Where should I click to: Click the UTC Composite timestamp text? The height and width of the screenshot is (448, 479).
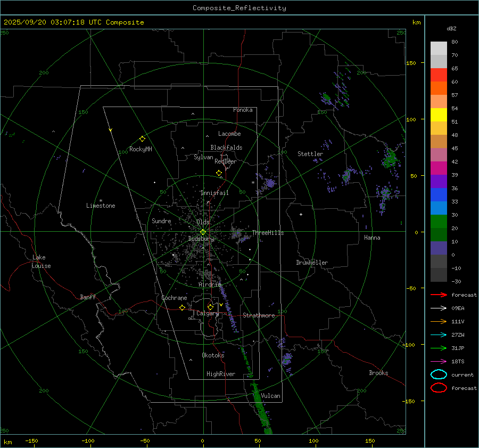click(x=74, y=22)
